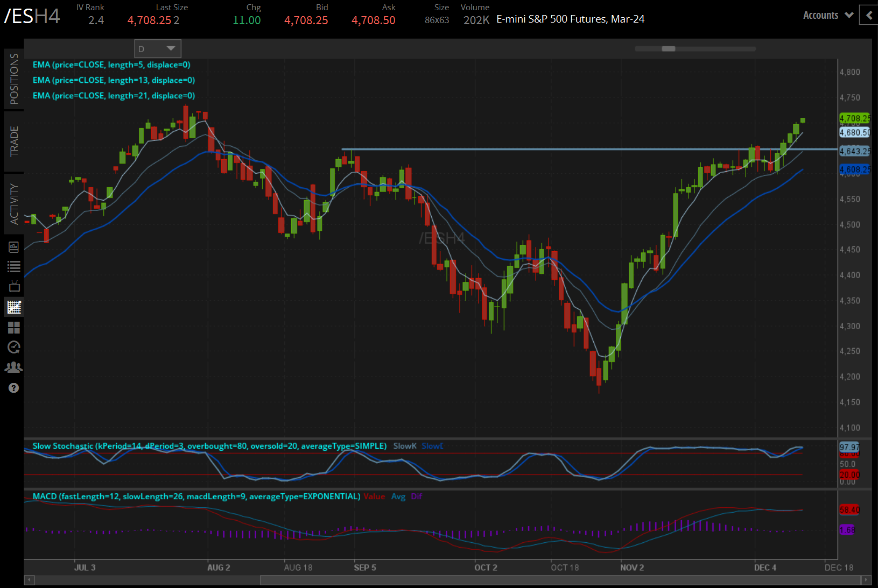Click the right arrow on the bottom scrollbar
Image resolution: width=878 pixels, height=588 pixels.
tap(866, 580)
